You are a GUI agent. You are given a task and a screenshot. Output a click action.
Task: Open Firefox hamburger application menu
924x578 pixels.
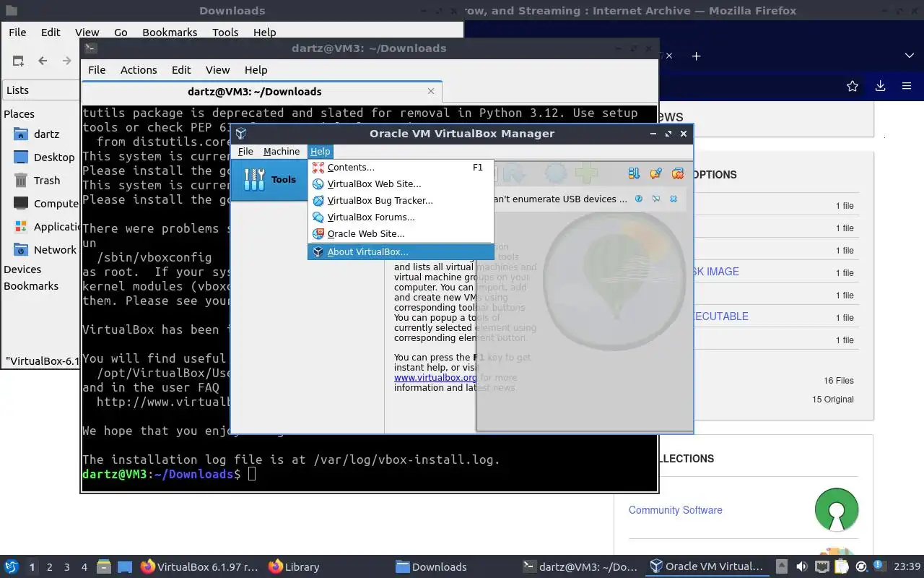tap(907, 86)
